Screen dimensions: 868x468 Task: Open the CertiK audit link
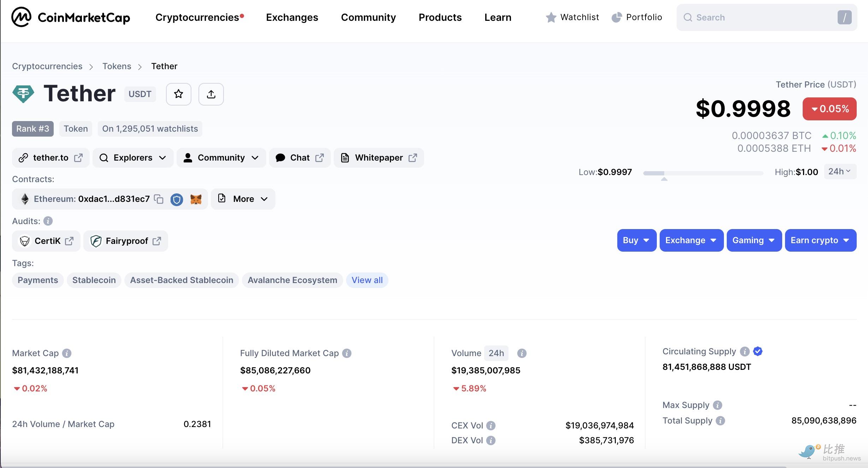[x=46, y=241]
